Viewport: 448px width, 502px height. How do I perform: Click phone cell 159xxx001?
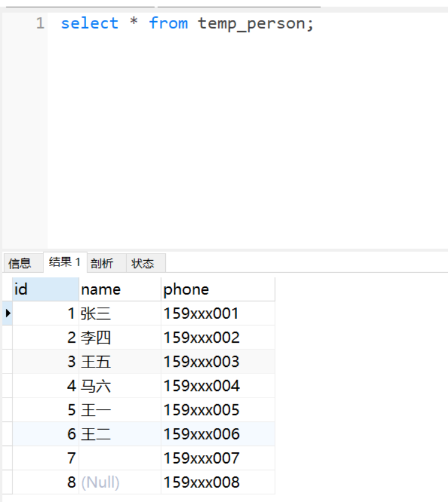tap(218, 313)
